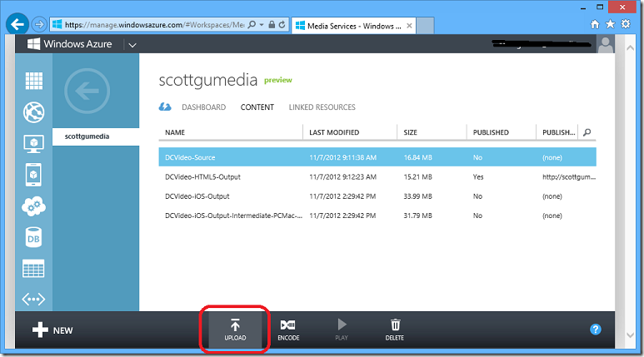Click the scrollbar down arrow
This screenshot has width=644, height=357.
pyautogui.click(x=630, y=335)
